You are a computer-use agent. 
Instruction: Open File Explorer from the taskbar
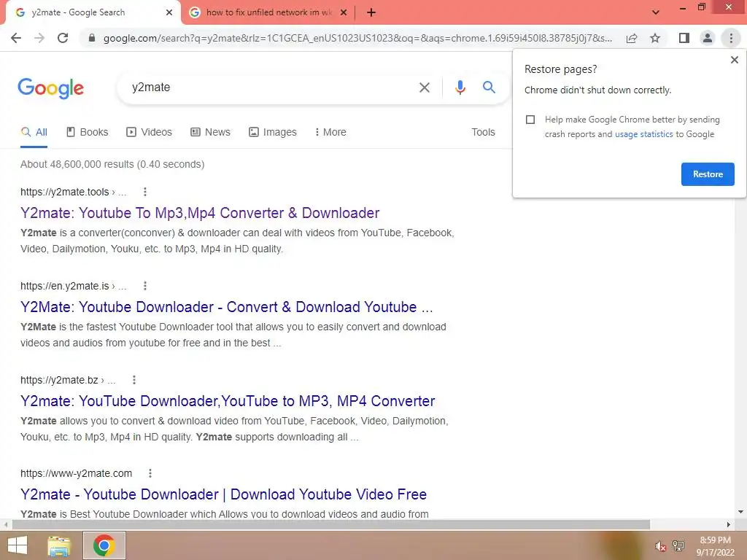tap(59, 545)
